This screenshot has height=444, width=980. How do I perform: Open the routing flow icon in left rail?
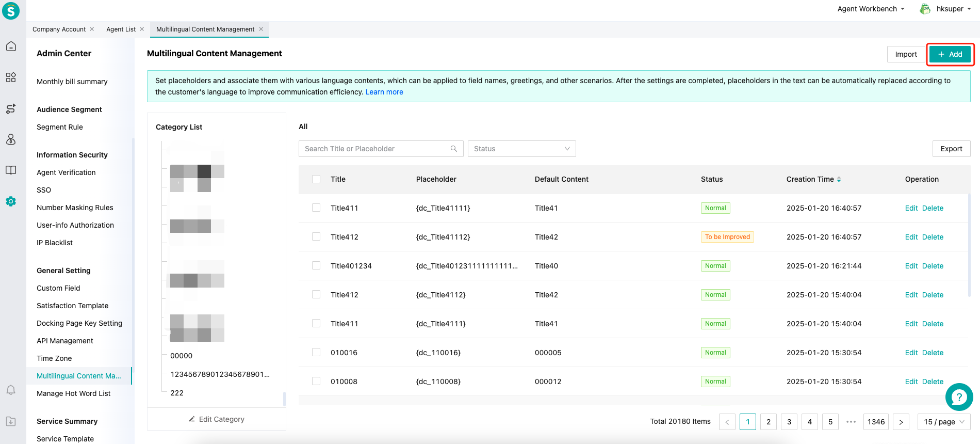pyautogui.click(x=11, y=108)
